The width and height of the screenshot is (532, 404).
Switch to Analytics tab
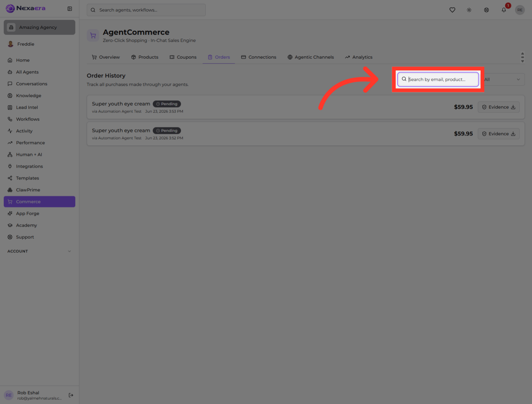pyautogui.click(x=359, y=57)
